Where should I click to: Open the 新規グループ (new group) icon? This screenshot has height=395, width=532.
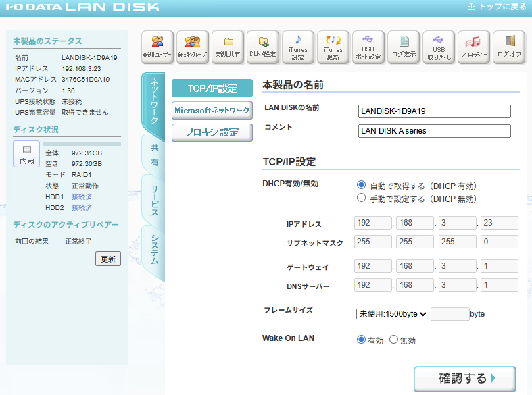[193, 47]
